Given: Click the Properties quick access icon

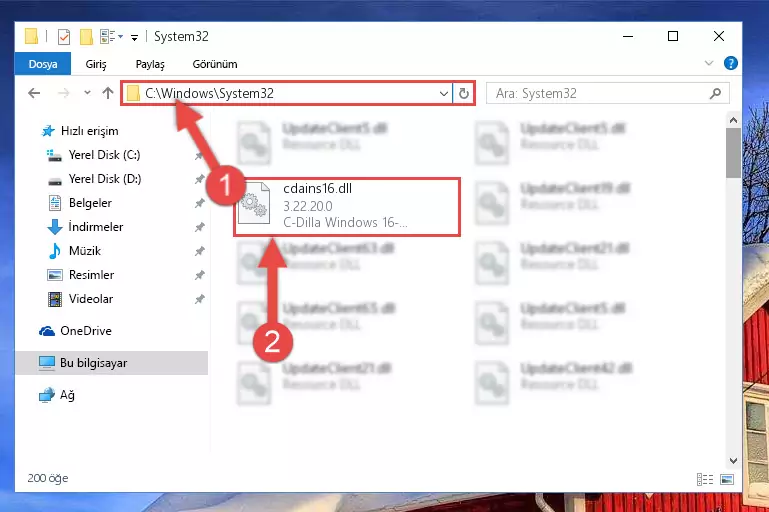Looking at the screenshot, I should coord(64,37).
